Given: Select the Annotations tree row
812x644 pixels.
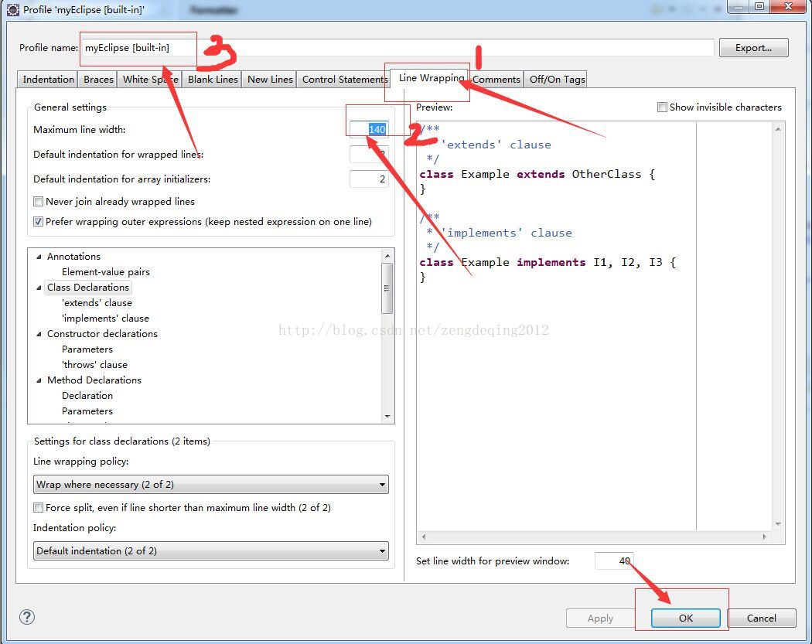Looking at the screenshot, I should pos(73,256).
